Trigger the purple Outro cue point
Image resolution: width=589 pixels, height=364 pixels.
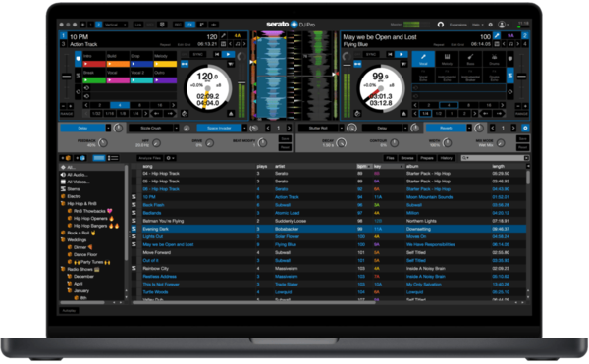[x=165, y=80]
